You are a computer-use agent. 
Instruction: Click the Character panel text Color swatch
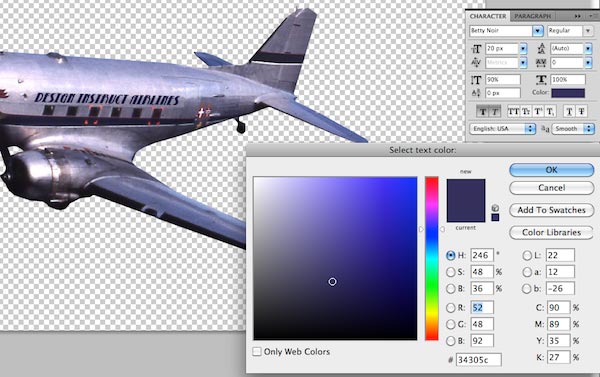point(568,93)
